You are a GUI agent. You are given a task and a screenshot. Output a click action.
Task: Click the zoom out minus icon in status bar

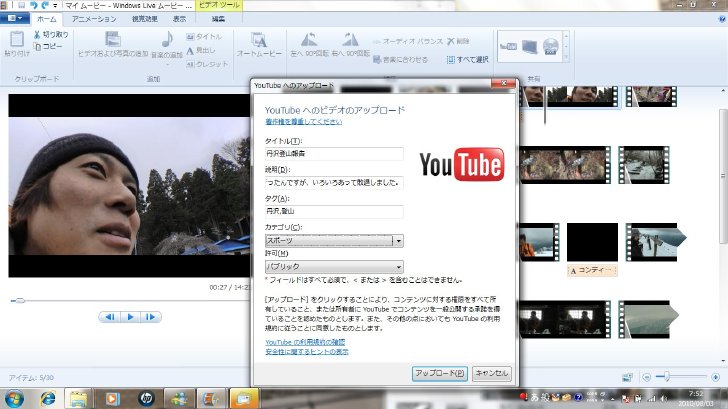tap(647, 377)
